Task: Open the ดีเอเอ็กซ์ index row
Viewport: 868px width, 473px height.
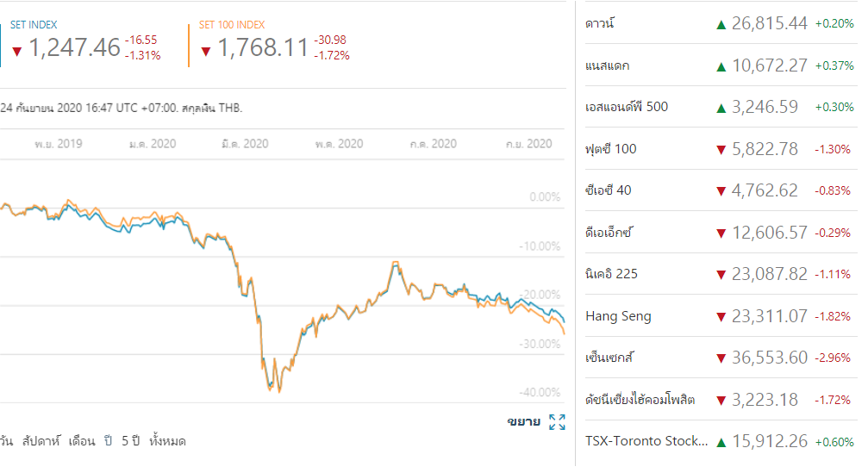Action: 609,233
